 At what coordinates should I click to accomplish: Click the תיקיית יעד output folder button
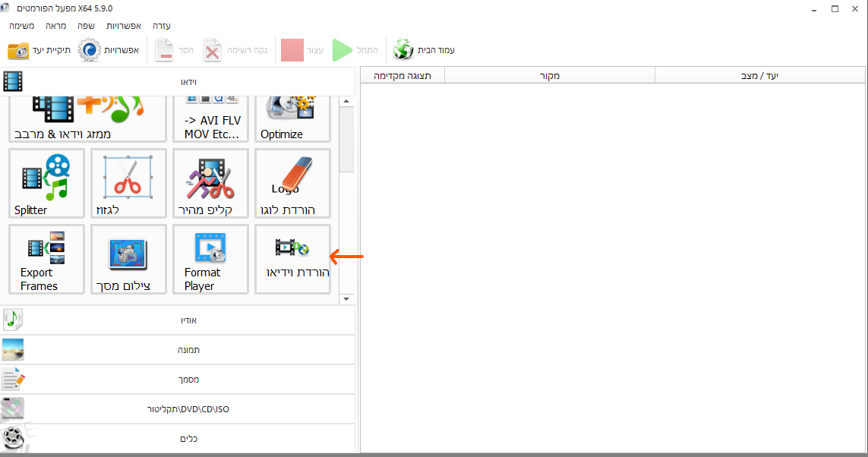[x=39, y=50]
